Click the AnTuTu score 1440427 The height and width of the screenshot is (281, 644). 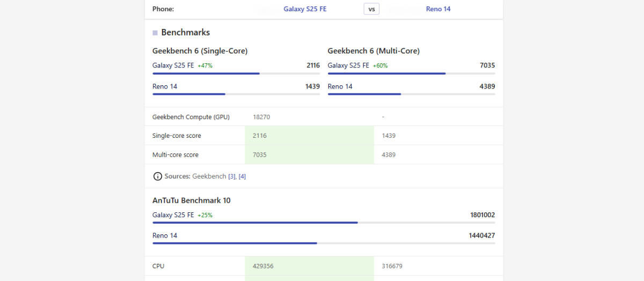pyautogui.click(x=482, y=235)
